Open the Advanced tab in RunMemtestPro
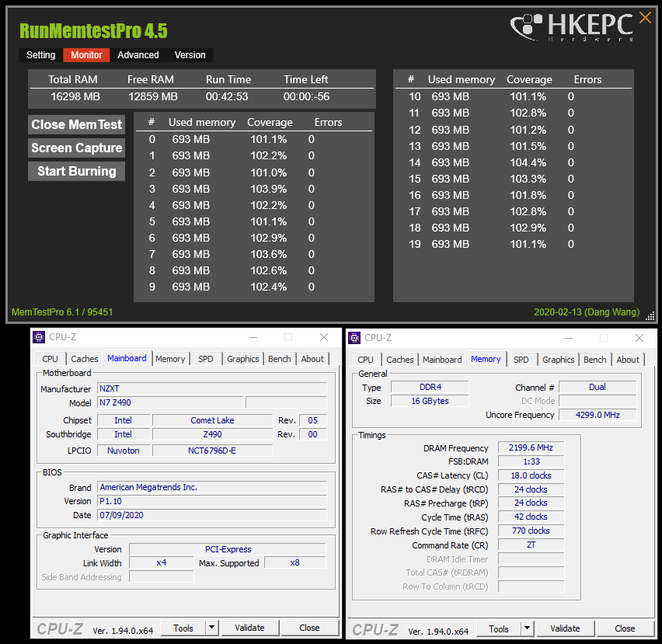Viewport: 662px width, 644px height. point(138,55)
